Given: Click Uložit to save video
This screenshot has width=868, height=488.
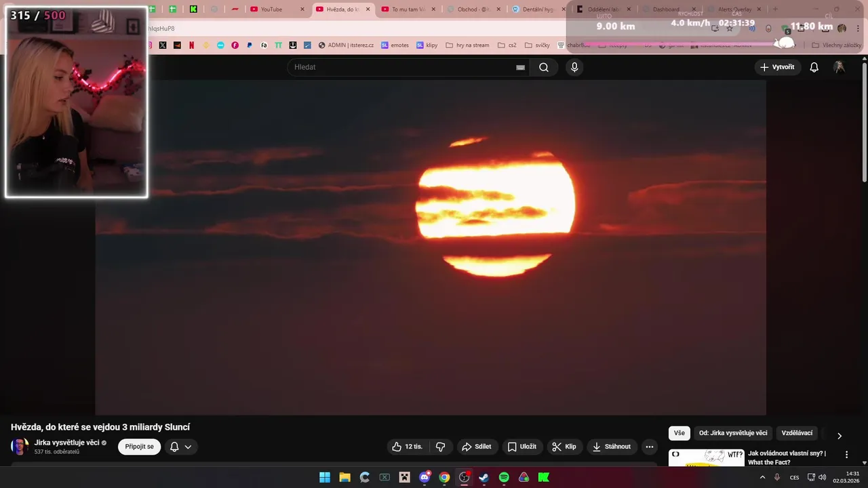Looking at the screenshot, I should click(522, 447).
